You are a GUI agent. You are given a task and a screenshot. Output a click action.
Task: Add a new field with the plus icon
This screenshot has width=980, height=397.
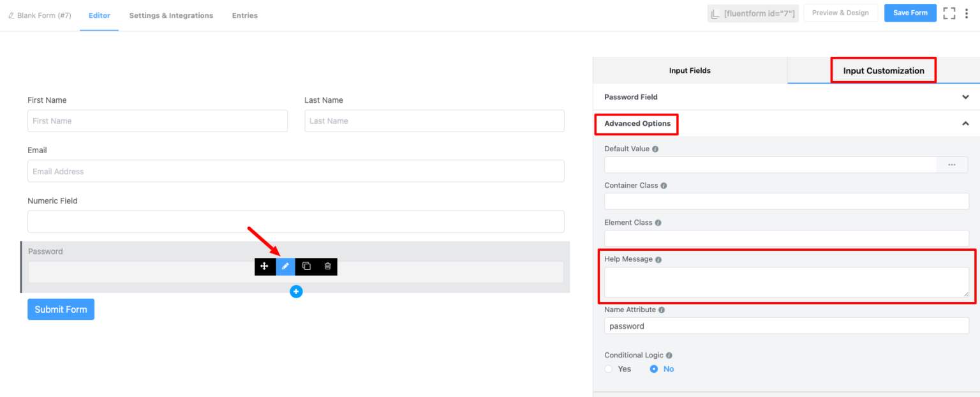[x=296, y=291]
